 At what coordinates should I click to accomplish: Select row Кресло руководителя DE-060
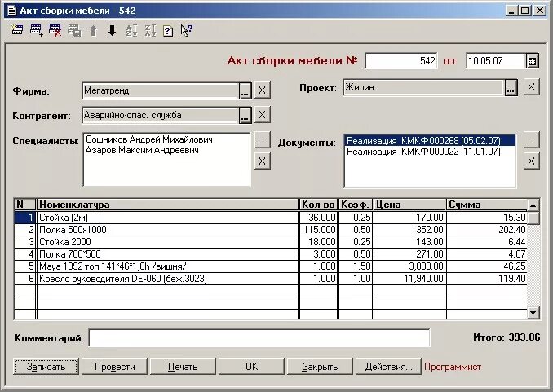click(x=271, y=279)
